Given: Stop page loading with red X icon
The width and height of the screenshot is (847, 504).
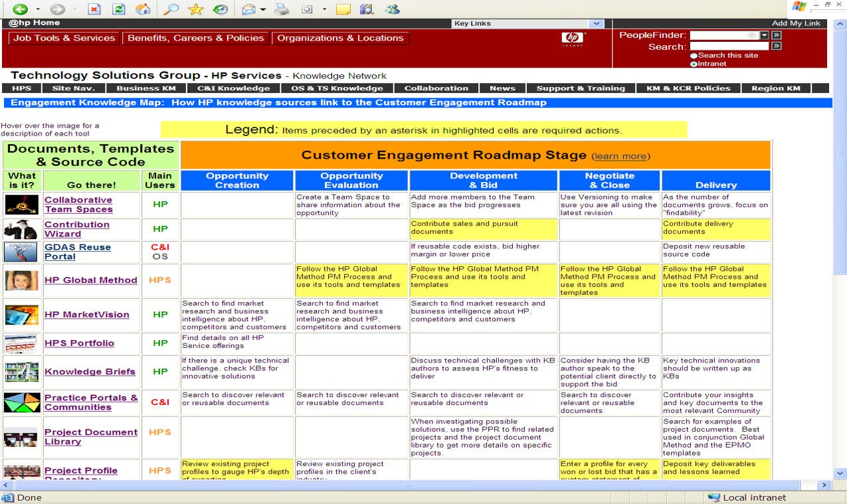Looking at the screenshot, I should pyautogui.click(x=94, y=9).
